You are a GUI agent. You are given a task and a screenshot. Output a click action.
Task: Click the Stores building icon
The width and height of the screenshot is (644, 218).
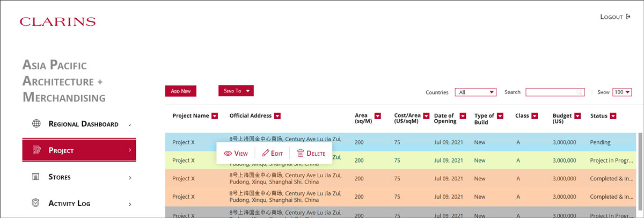36,177
